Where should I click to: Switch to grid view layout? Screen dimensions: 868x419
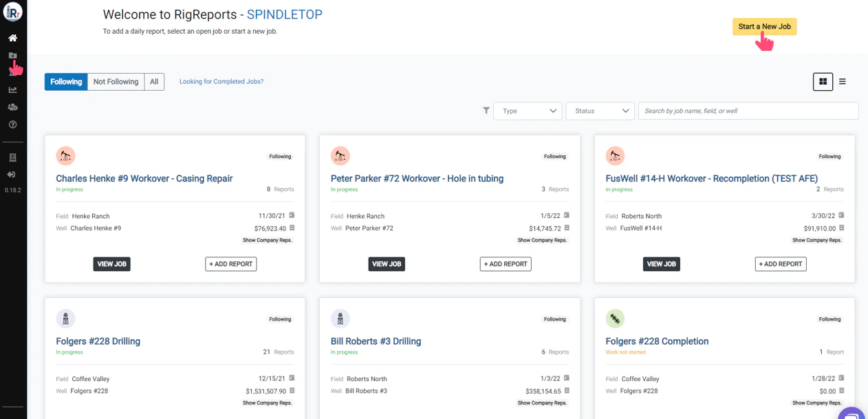(823, 81)
